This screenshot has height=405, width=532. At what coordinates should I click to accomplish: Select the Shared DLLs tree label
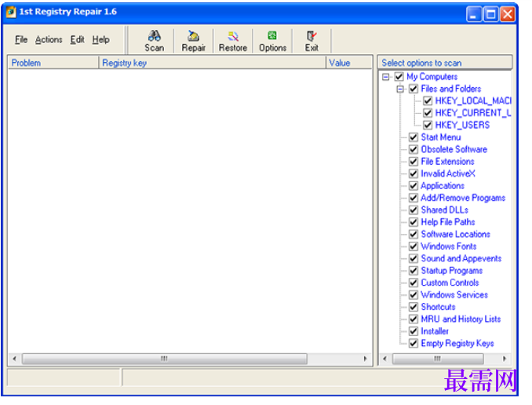[444, 210]
